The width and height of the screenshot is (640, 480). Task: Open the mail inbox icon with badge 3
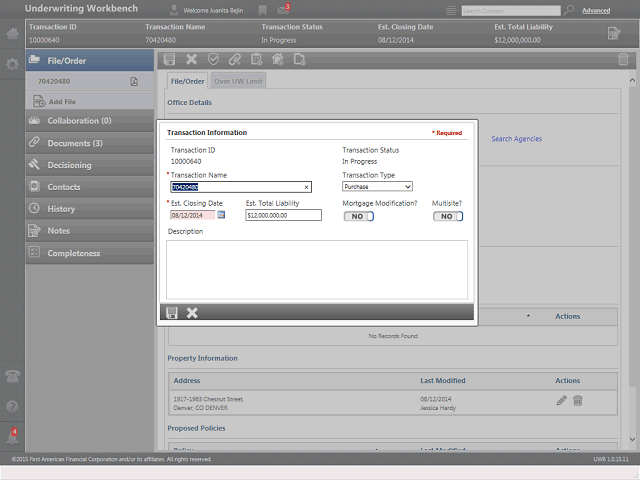click(x=283, y=10)
